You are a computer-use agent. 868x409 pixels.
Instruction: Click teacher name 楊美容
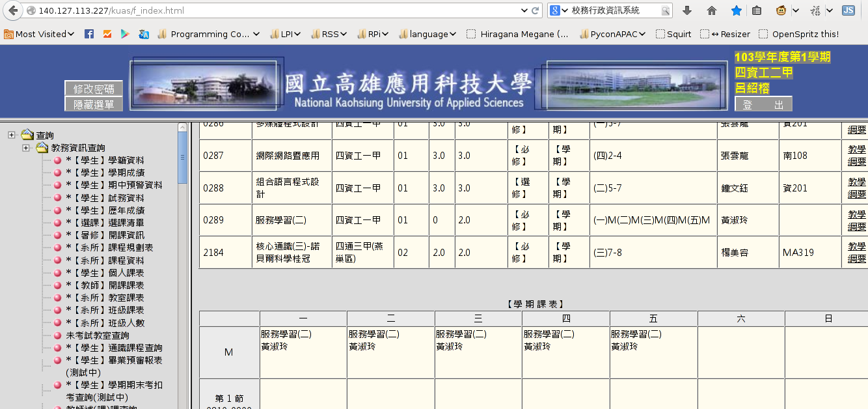[735, 253]
